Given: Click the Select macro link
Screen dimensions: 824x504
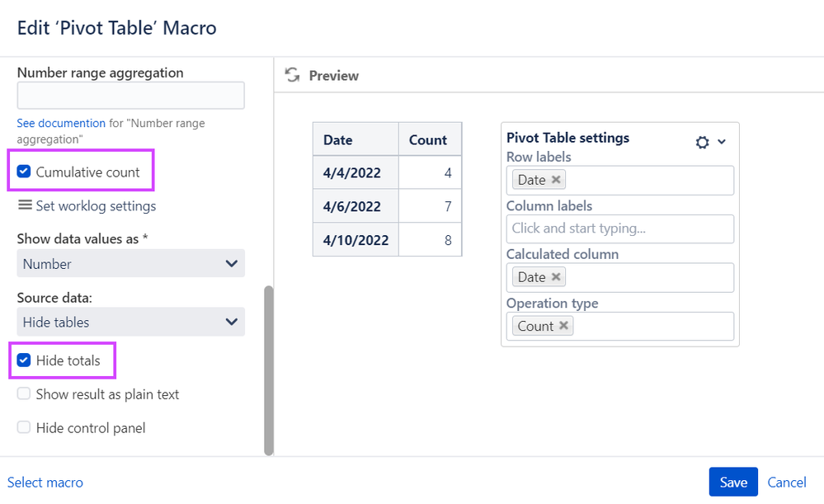Looking at the screenshot, I should tap(45, 483).
